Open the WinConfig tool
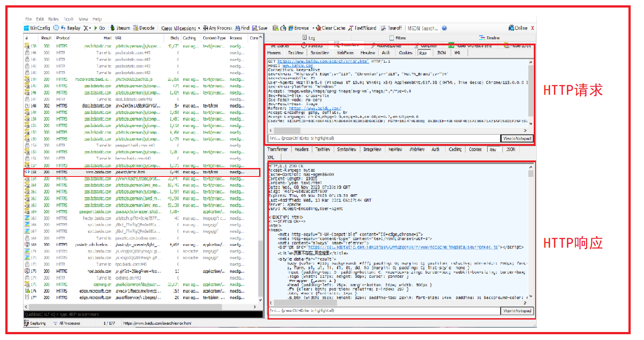Screen dimensions: 644x340 [x=37, y=28]
